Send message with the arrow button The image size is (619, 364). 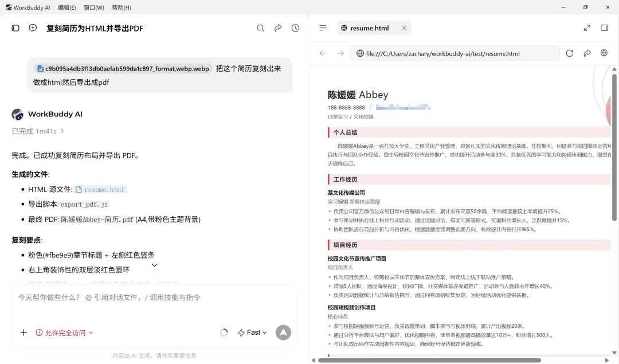(283, 332)
